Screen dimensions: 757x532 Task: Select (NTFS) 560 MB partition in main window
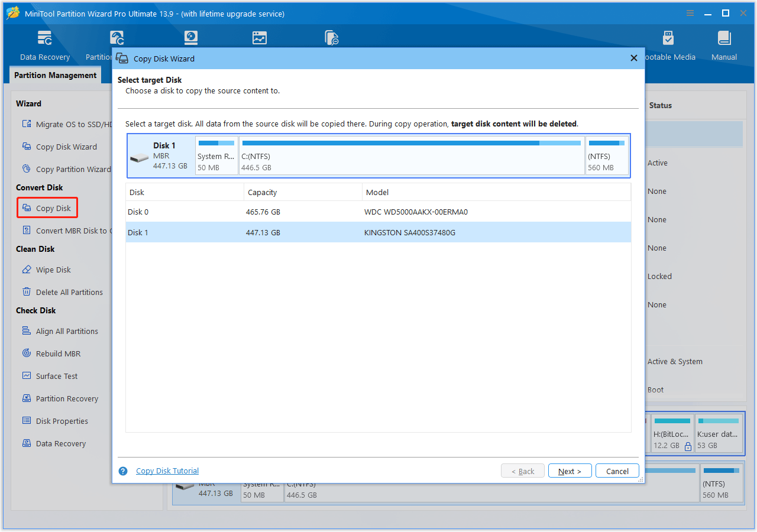[x=721, y=483]
